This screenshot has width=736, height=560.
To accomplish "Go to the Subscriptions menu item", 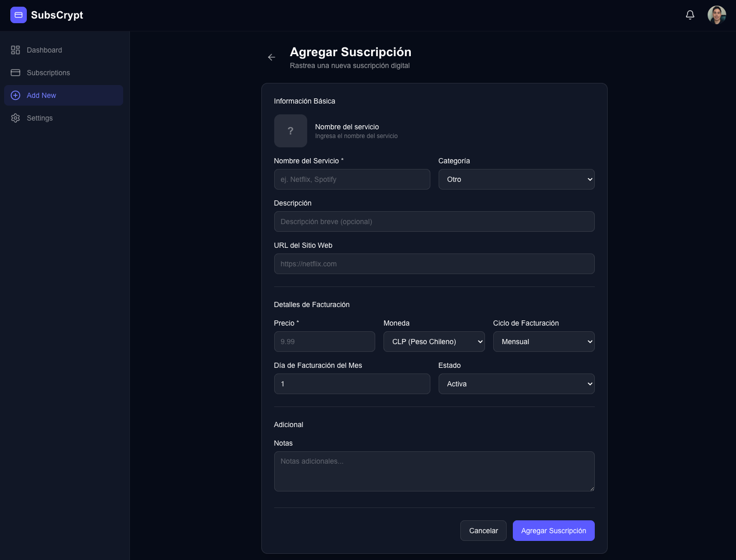I will tap(48, 73).
